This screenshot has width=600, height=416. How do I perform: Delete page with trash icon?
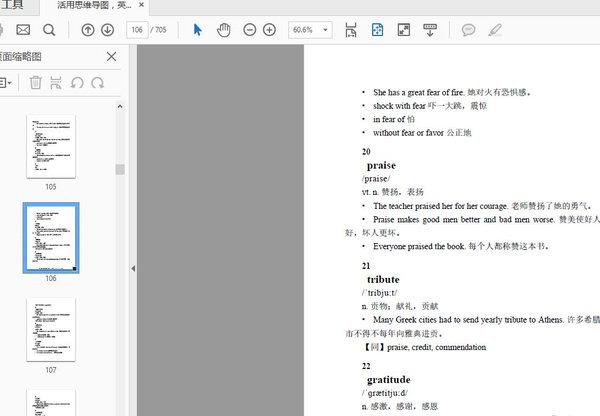pyautogui.click(x=36, y=83)
